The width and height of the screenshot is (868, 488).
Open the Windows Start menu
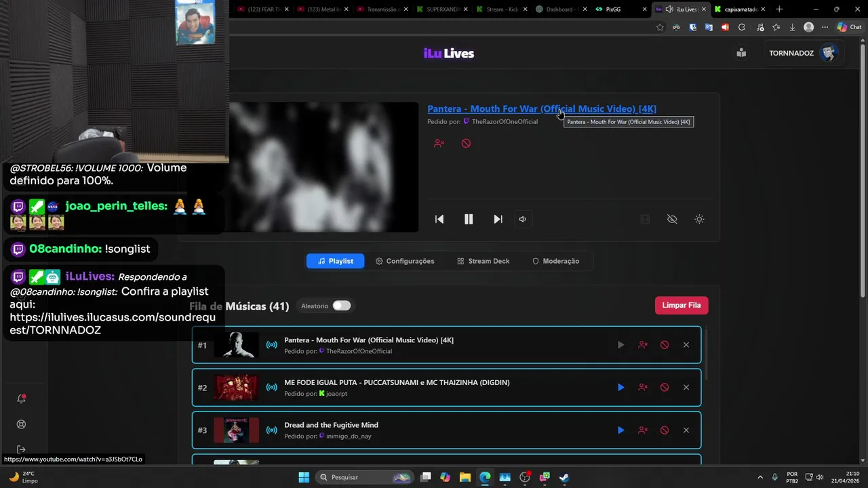coord(304,477)
